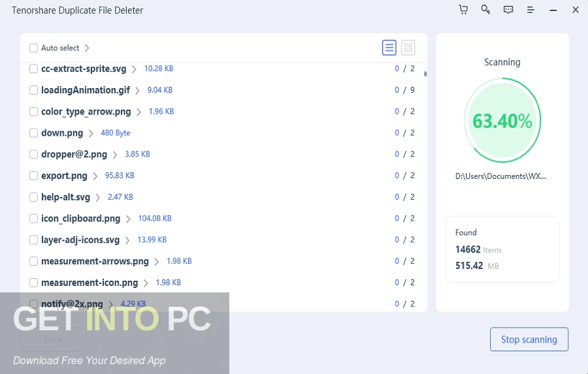Click the Stop scanning button
The height and width of the screenshot is (374, 588).
click(529, 339)
